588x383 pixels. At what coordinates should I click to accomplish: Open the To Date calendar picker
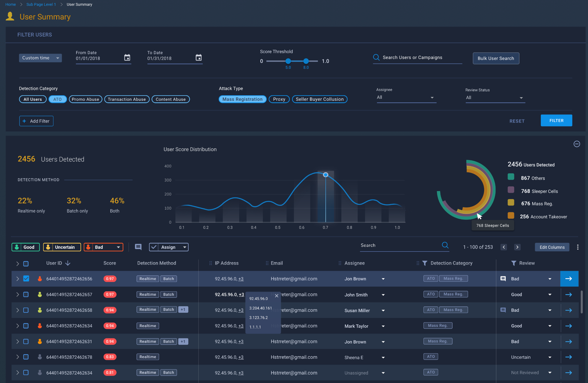199,58
